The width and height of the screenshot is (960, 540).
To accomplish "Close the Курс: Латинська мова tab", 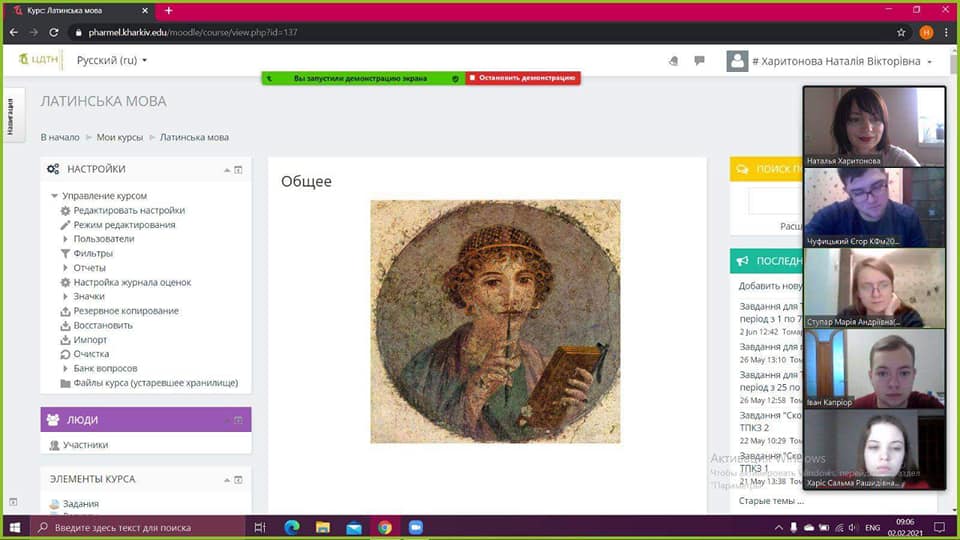I will [x=144, y=10].
